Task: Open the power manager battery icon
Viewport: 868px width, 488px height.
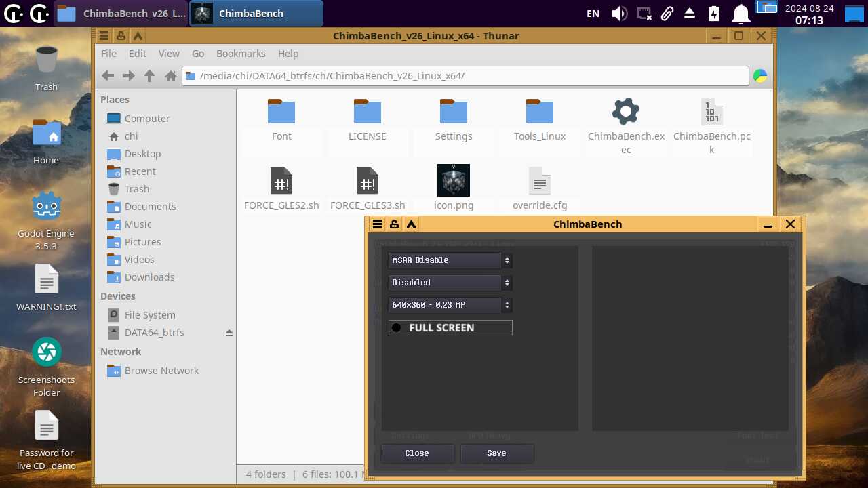Action: click(x=714, y=14)
